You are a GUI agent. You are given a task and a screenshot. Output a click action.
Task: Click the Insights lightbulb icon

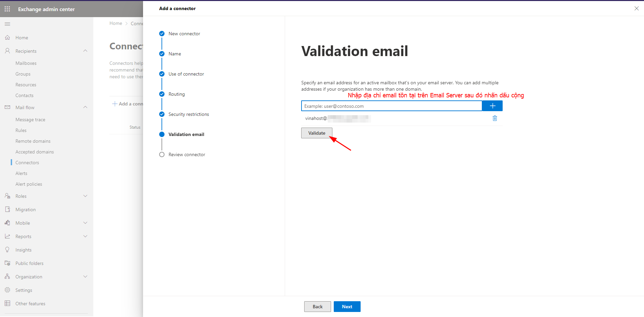[x=7, y=250]
